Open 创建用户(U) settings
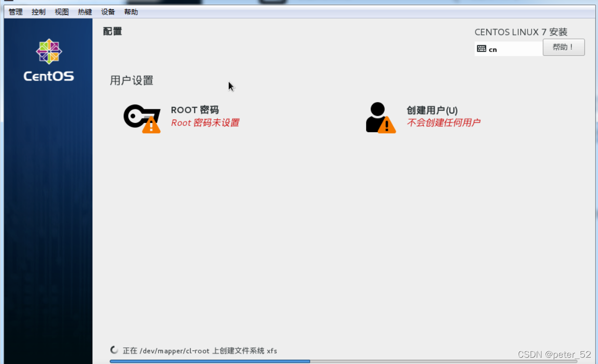 click(x=432, y=110)
